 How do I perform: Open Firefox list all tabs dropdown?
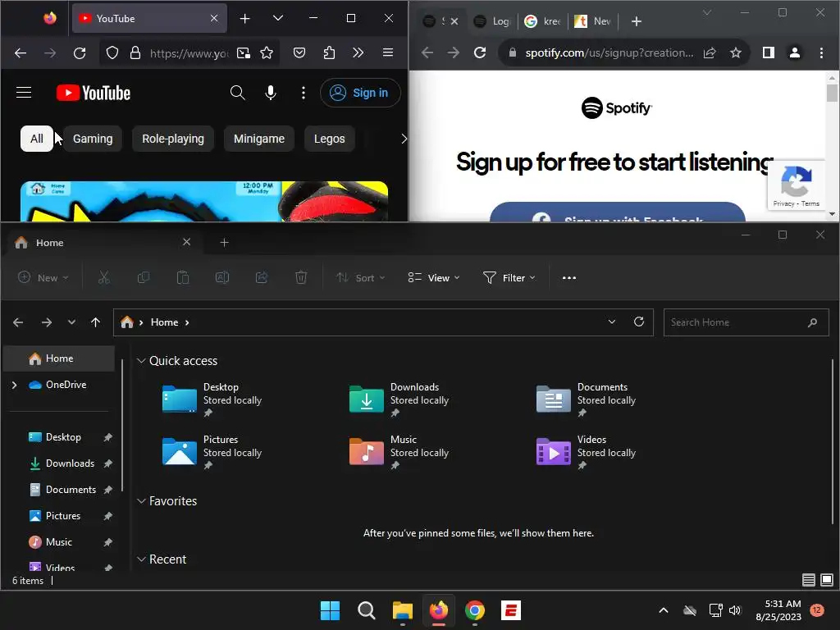pos(277,18)
